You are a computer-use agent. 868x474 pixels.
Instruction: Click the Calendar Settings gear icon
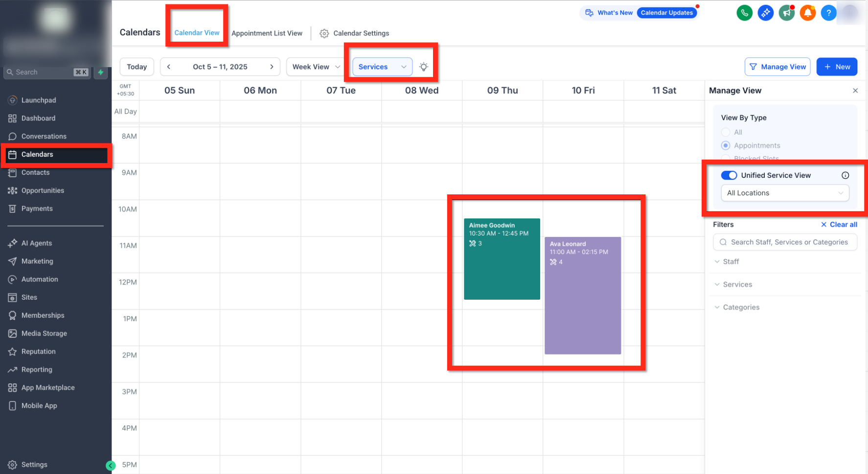(324, 33)
